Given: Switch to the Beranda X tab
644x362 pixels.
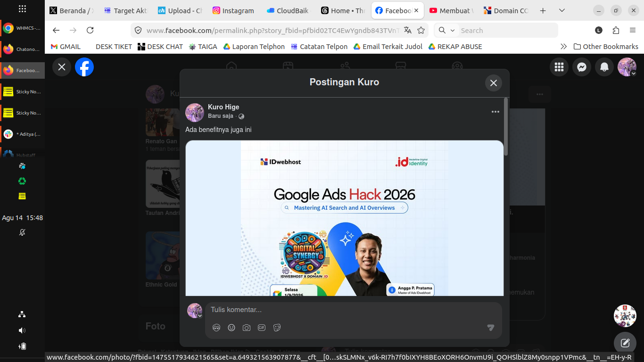Looking at the screenshot, I should (x=72, y=10).
